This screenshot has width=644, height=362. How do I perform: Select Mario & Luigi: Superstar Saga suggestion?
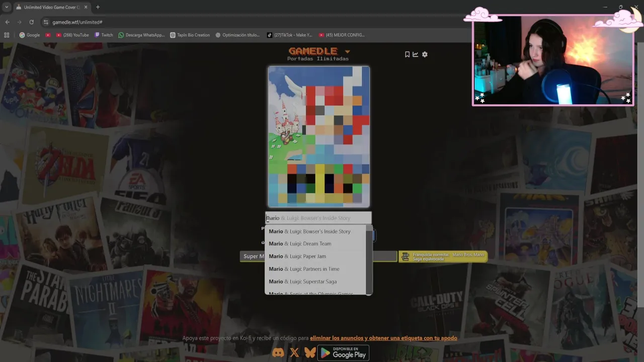[315, 282]
